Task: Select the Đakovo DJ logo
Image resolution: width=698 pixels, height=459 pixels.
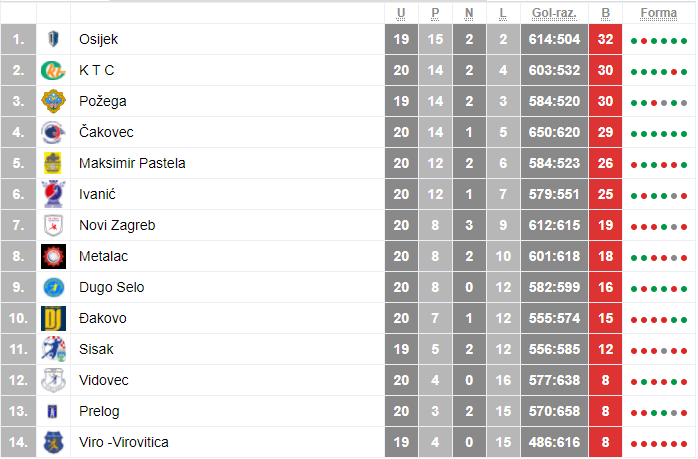Action: point(53,318)
